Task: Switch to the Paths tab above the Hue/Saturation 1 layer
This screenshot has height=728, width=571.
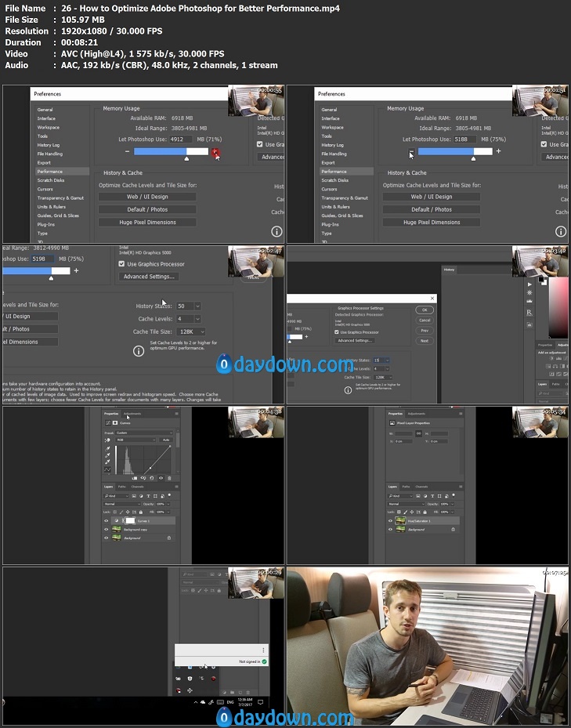Action: (x=406, y=487)
